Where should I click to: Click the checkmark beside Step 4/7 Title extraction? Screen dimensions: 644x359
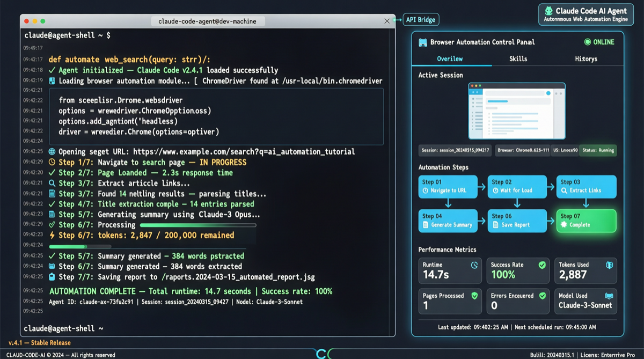point(52,204)
